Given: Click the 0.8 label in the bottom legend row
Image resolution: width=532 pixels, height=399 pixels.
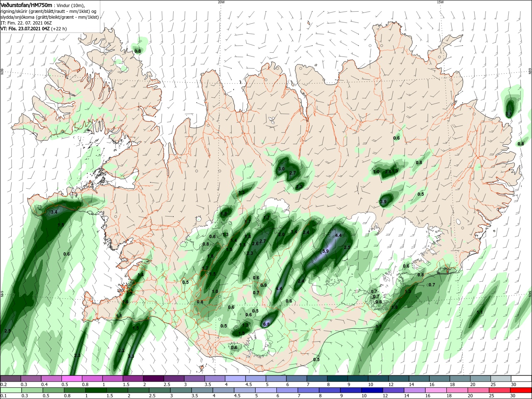Looking at the screenshot, I should point(67,396).
